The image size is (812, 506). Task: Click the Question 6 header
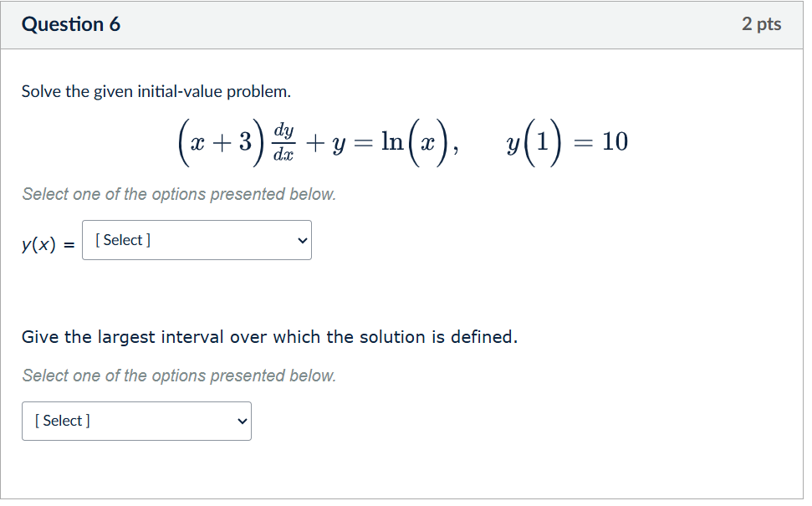click(x=71, y=24)
